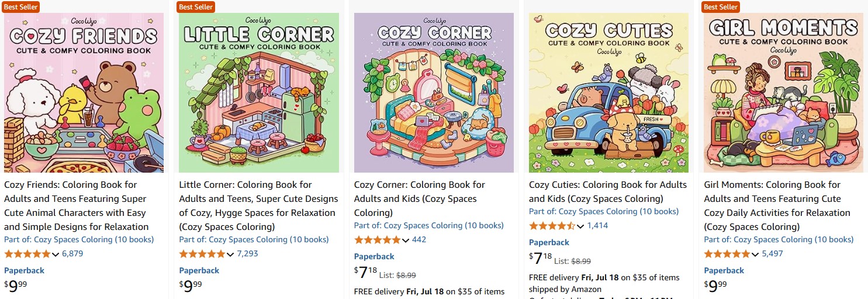The width and height of the screenshot is (868, 299).
Task: Click the Best Seller badge above Girl Moments
Action: (720, 6)
